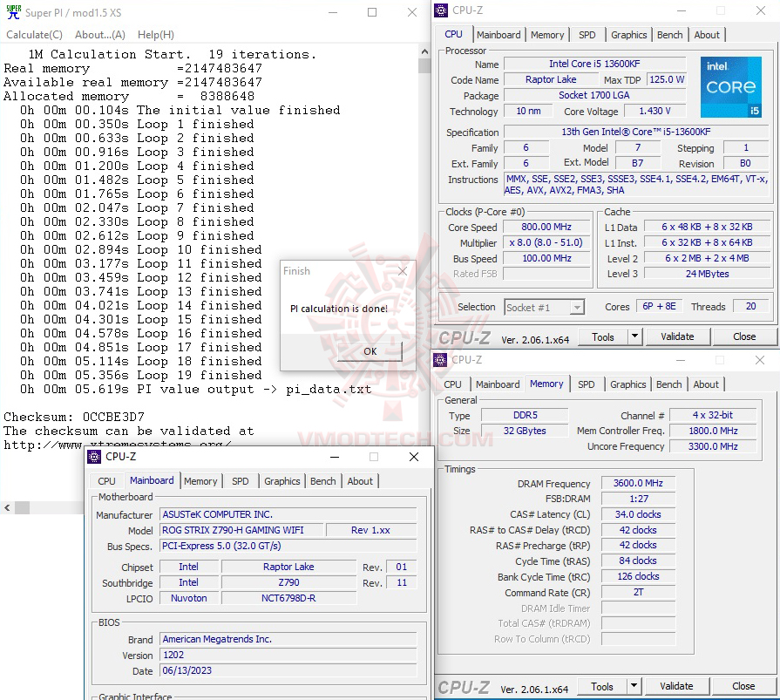Viewport: 780px width, 700px height.
Task: Click the Uncore Frequency 3300.0 MHz value
Action: pyautogui.click(x=713, y=447)
